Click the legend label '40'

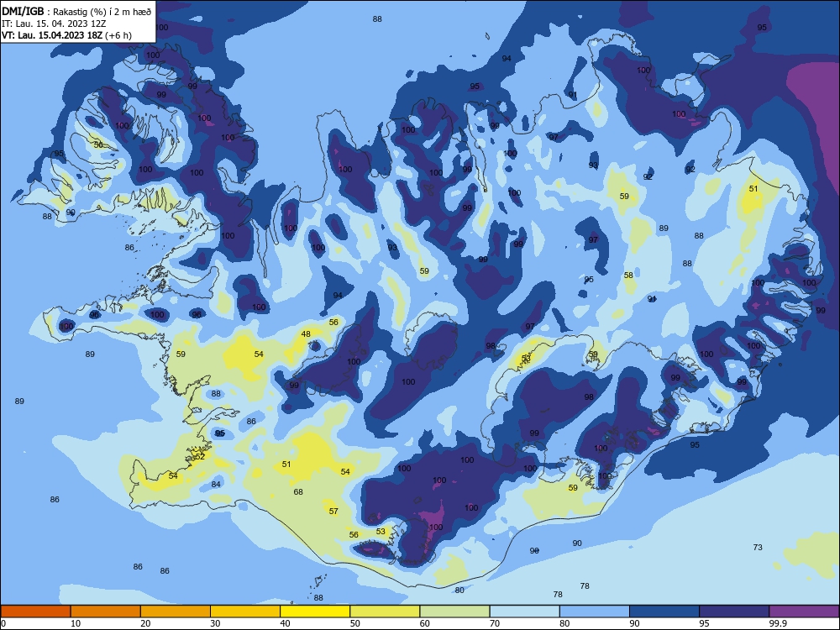[285, 623]
